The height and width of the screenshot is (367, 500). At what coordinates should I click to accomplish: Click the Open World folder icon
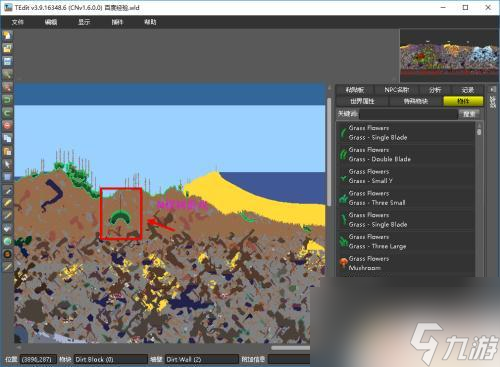[x=7, y=48]
